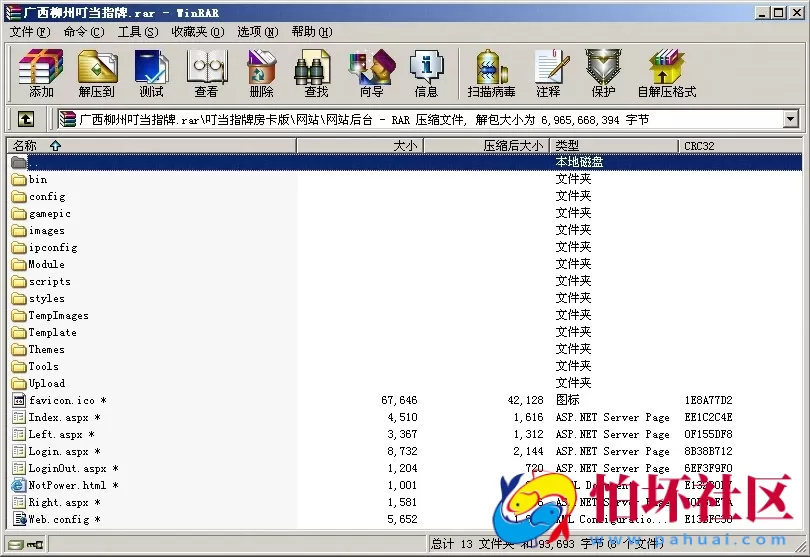
Task: Sort by CRC32 column header
Action: 741,146
